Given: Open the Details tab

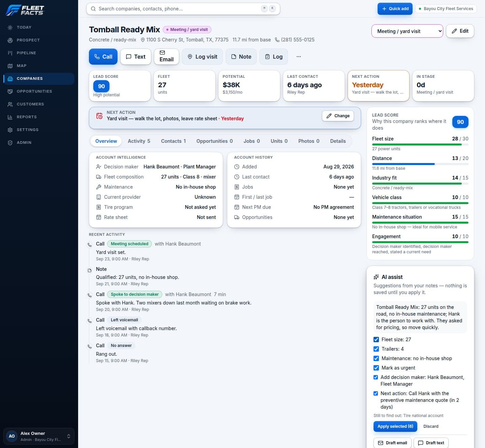Looking at the screenshot, I should tap(338, 141).
